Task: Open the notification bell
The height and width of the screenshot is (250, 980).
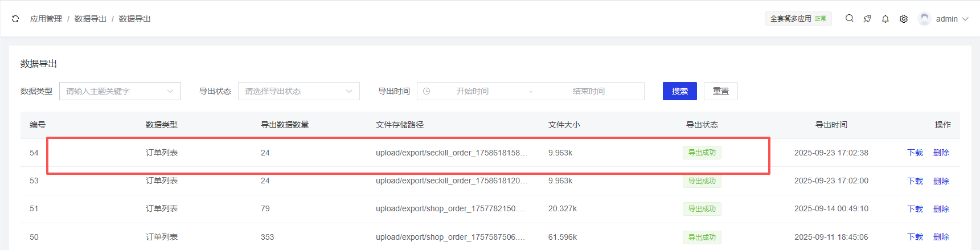Action: pyautogui.click(x=885, y=19)
